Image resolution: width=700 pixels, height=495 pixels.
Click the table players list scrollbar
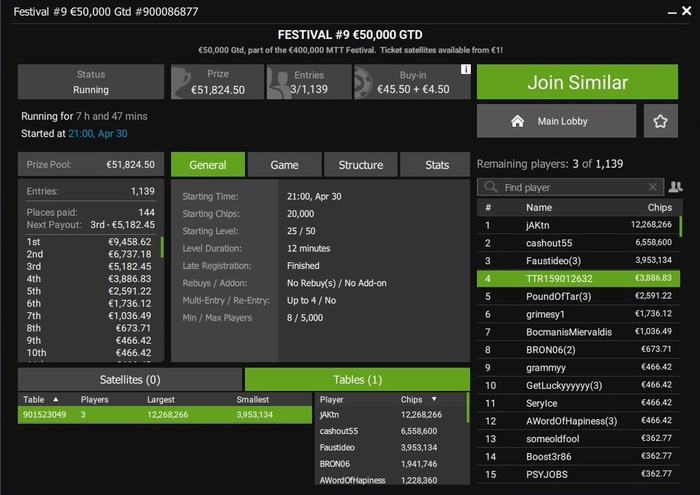tap(467, 408)
